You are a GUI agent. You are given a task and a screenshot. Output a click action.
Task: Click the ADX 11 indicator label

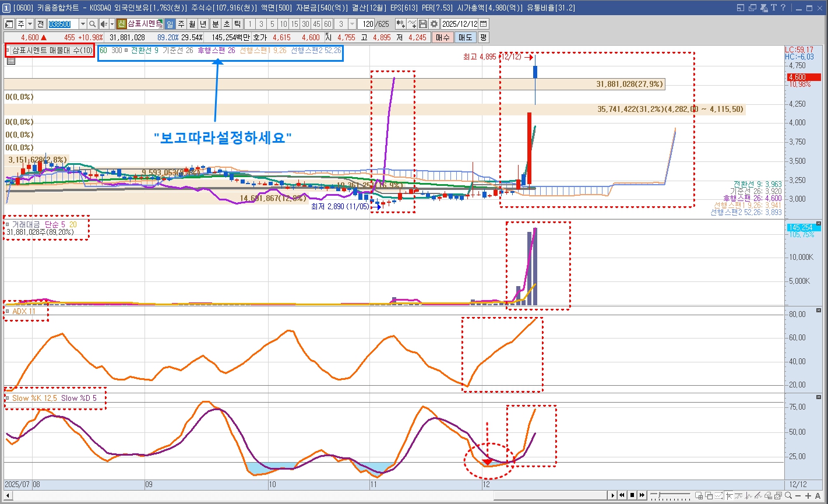point(24,312)
